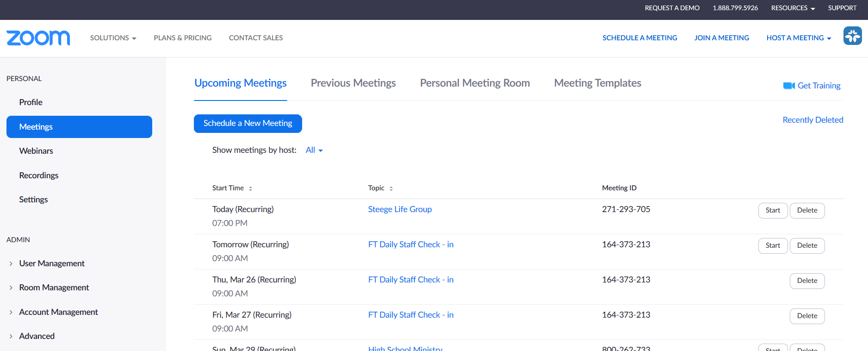The height and width of the screenshot is (351, 868).
Task: Start the Steege Life Group meeting
Action: point(773,211)
